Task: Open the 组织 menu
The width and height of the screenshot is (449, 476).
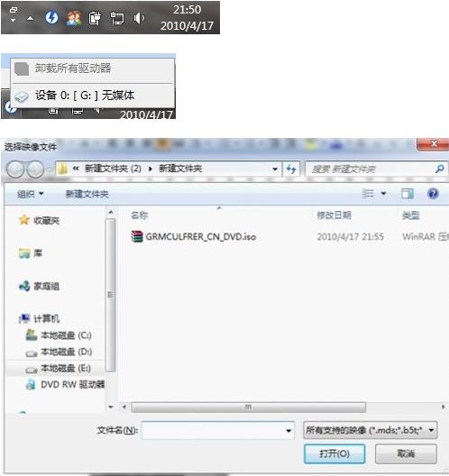Action: coord(30,194)
